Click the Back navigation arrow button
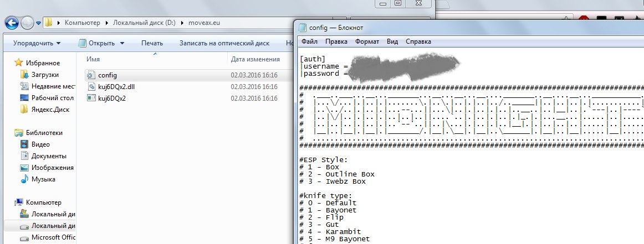The width and height of the screenshot is (644, 244). click(x=12, y=23)
